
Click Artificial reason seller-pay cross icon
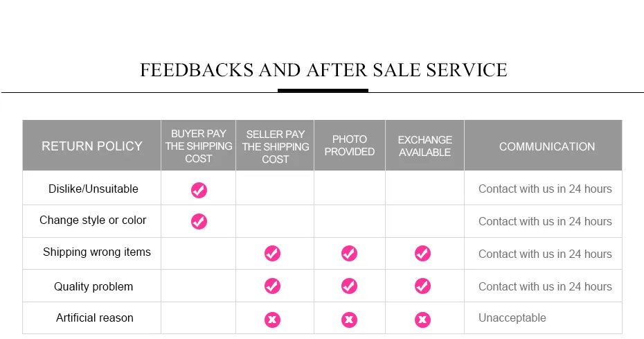pyautogui.click(x=272, y=320)
